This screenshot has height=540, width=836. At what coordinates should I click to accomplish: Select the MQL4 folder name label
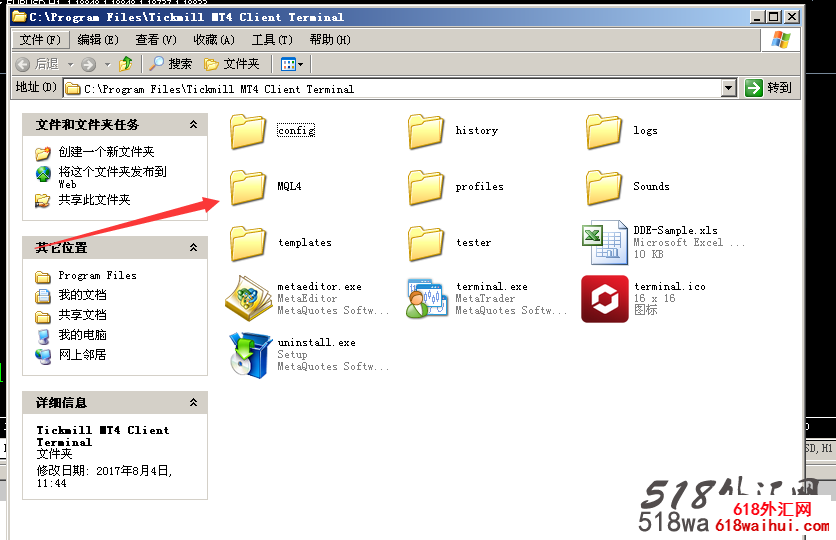coord(289,187)
